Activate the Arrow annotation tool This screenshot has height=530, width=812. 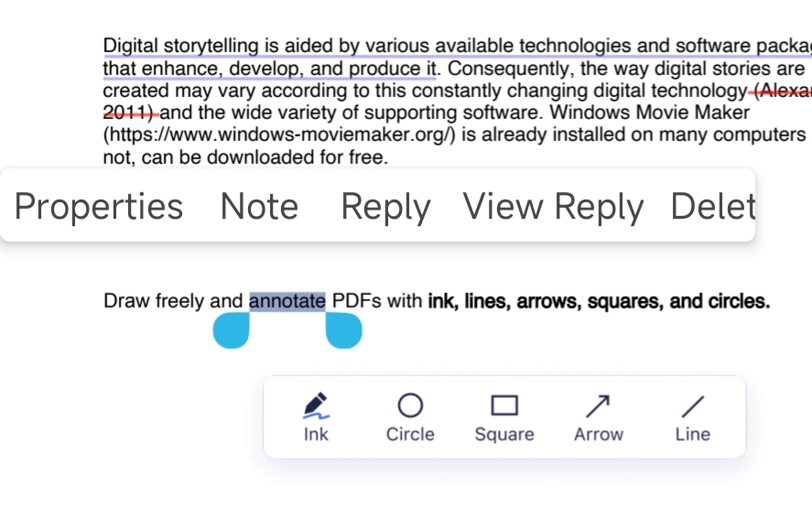599,417
